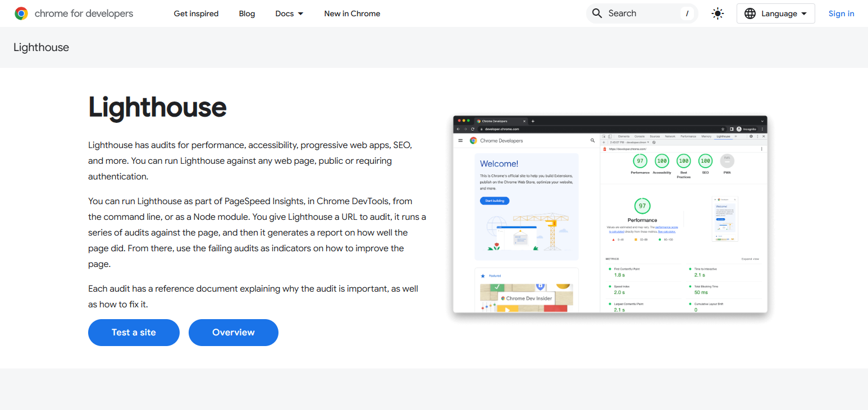Open the Get inspired menu item
This screenshot has height=410, width=868.
[196, 13]
